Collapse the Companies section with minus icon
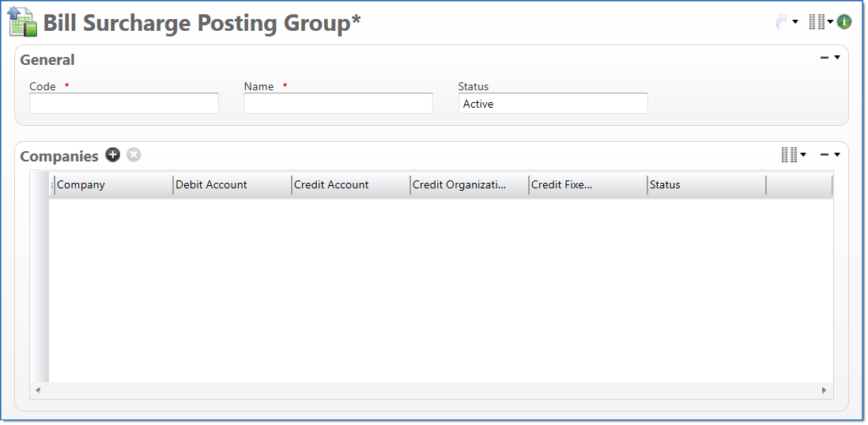 (x=825, y=155)
